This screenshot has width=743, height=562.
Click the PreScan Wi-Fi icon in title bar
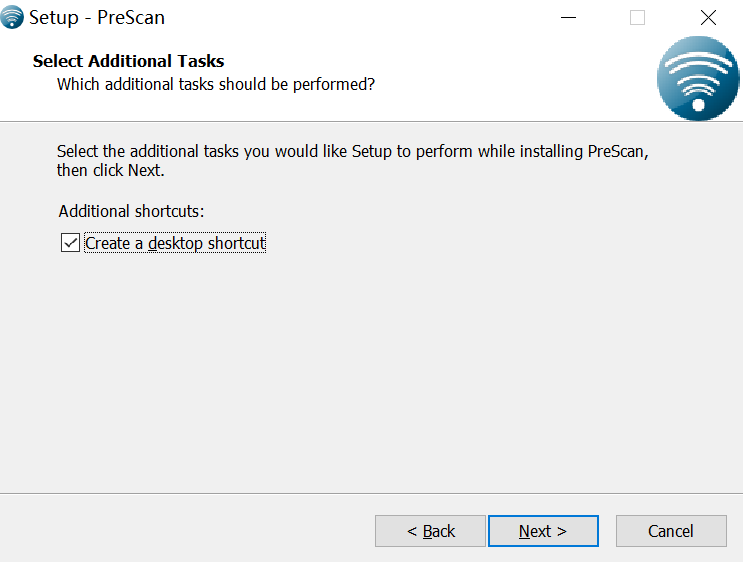tap(12, 18)
